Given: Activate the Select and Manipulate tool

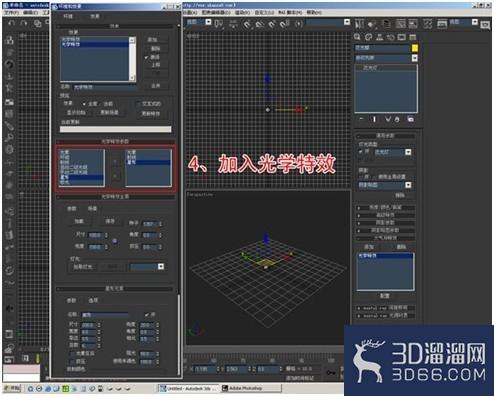Looking at the screenshot, I should (233, 24).
